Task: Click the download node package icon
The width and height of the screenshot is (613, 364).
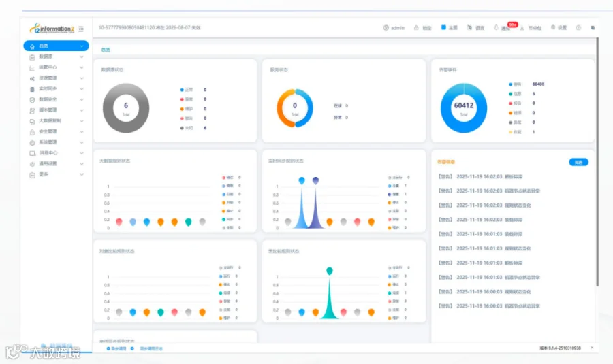Action: [x=522, y=28]
